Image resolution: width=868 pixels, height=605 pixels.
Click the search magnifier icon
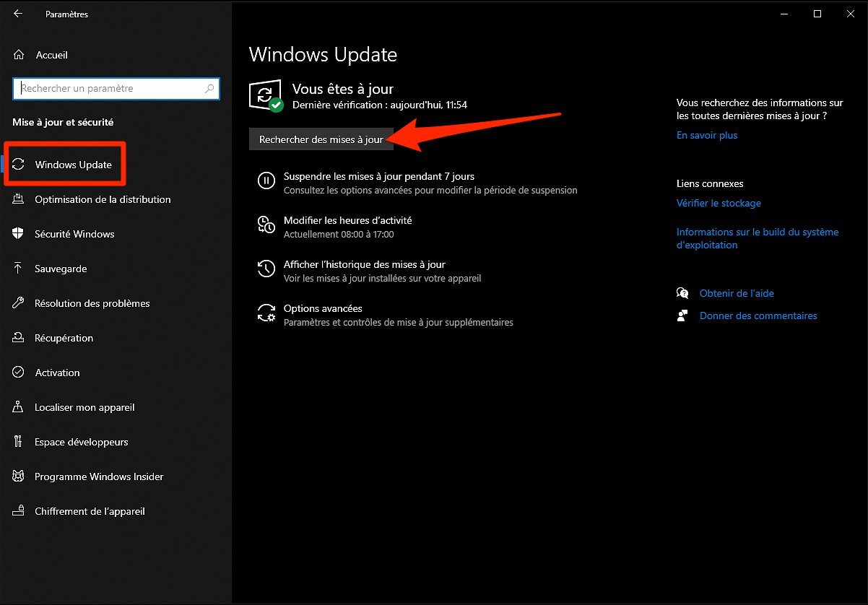click(209, 89)
